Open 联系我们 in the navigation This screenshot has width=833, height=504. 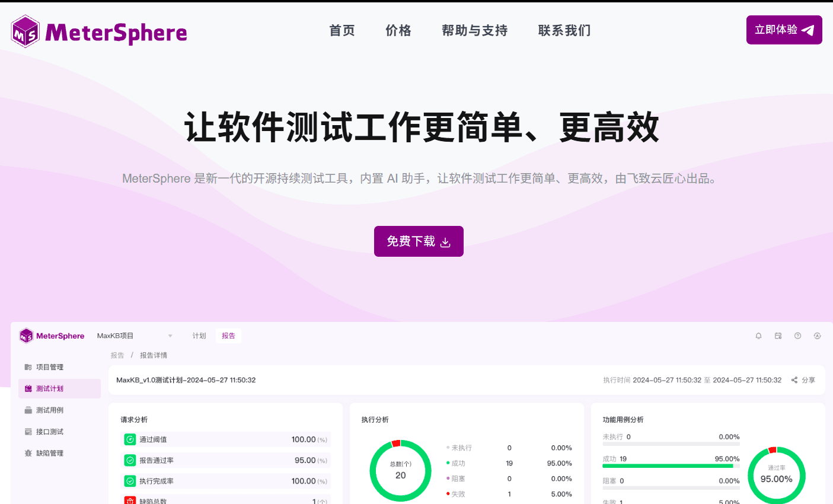pyautogui.click(x=564, y=30)
